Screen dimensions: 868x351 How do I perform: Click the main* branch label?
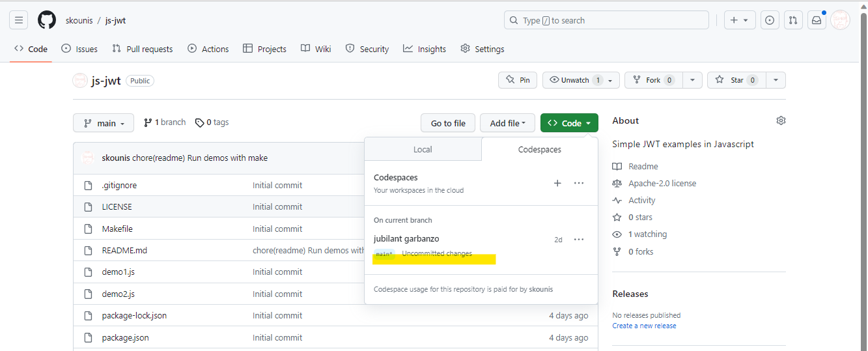pos(384,254)
